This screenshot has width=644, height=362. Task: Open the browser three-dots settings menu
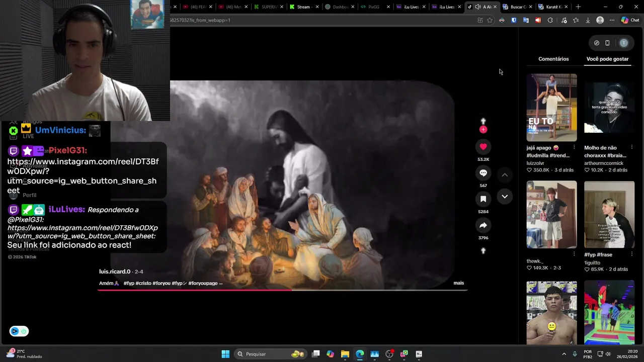pyautogui.click(x=612, y=20)
